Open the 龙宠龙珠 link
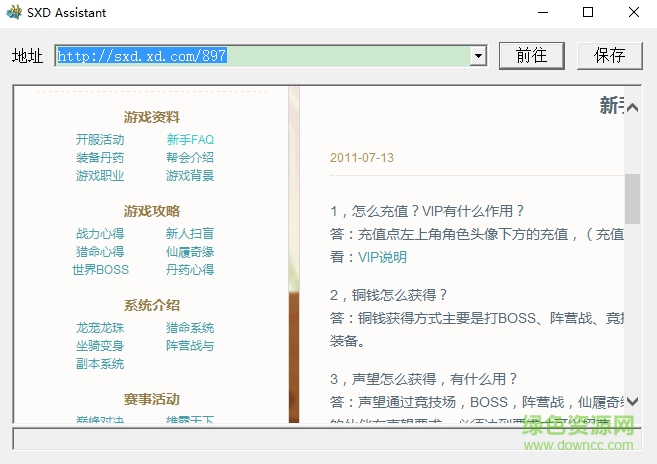Screen dimensions: 657x464 point(100,327)
